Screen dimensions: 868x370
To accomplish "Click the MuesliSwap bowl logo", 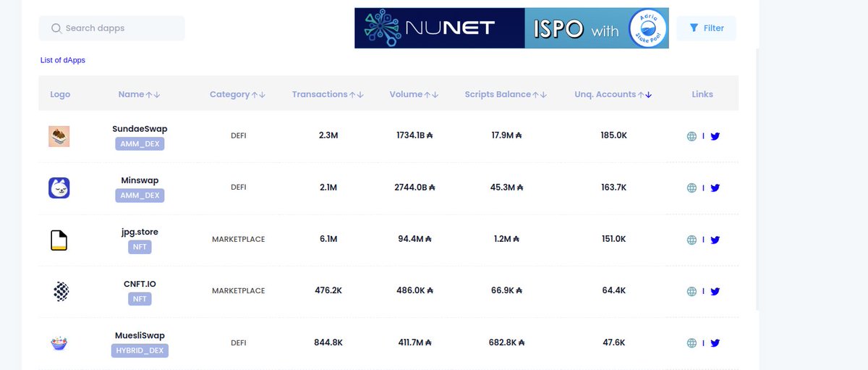I will pyautogui.click(x=59, y=343).
